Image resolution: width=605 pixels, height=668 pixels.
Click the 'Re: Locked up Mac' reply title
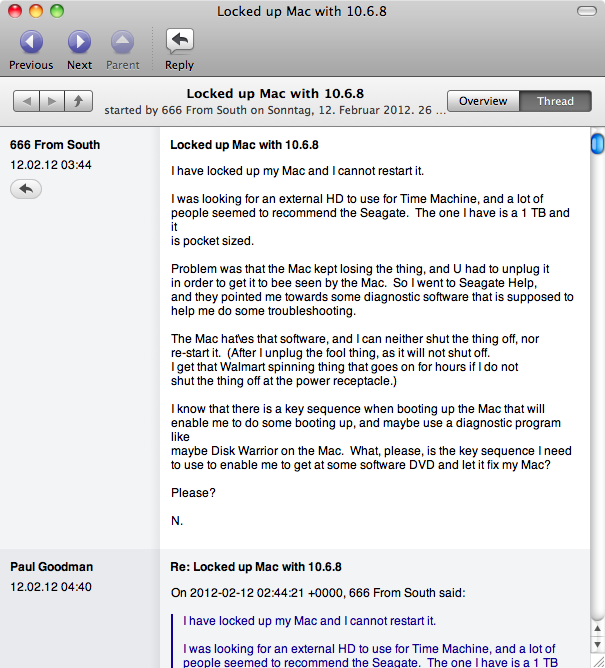coord(256,566)
